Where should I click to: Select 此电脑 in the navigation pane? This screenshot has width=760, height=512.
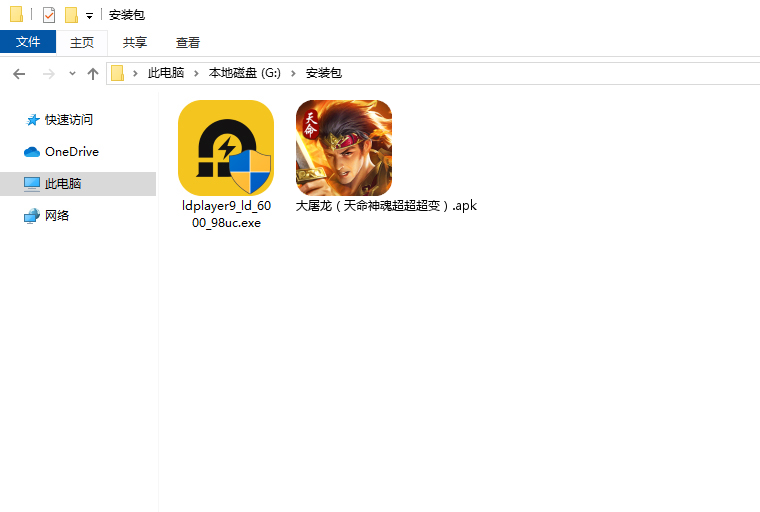[x=63, y=184]
